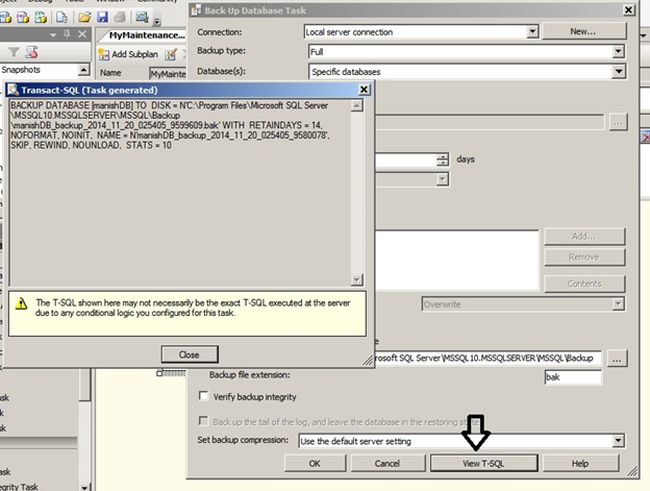Image resolution: width=650 pixels, height=491 pixels.
Task: Toggle the Back up the tail of the log checkbox
Action: pos(204,421)
